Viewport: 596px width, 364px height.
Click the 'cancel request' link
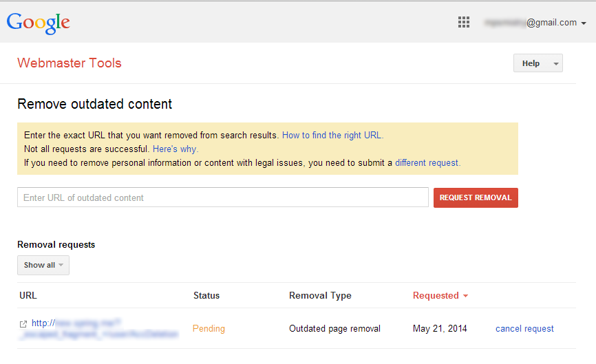click(524, 329)
